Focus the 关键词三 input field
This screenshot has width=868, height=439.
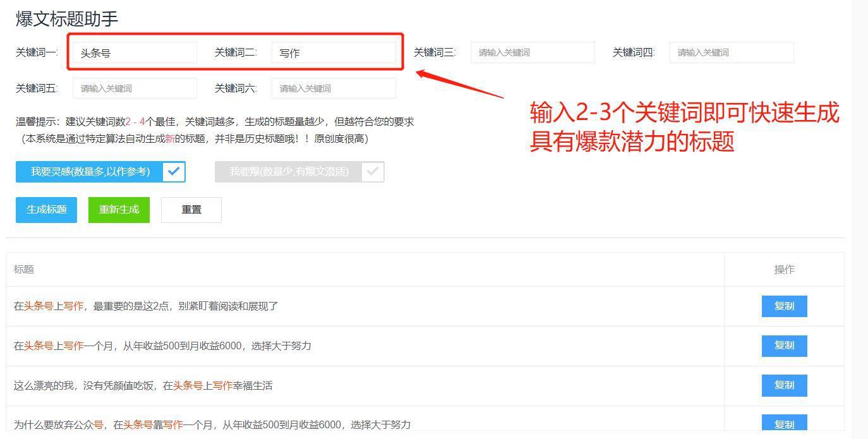(533, 52)
